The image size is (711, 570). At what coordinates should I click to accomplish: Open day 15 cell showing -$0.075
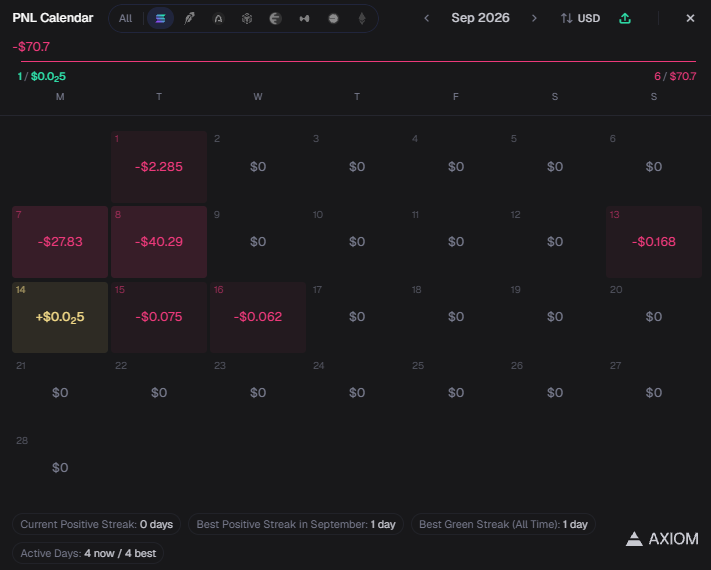click(x=159, y=317)
